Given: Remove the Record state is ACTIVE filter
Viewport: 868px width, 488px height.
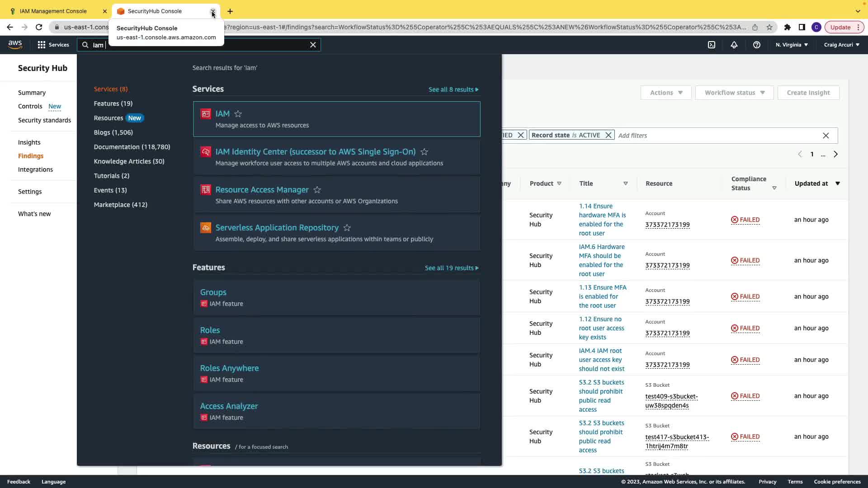Looking at the screenshot, I should click(x=609, y=135).
